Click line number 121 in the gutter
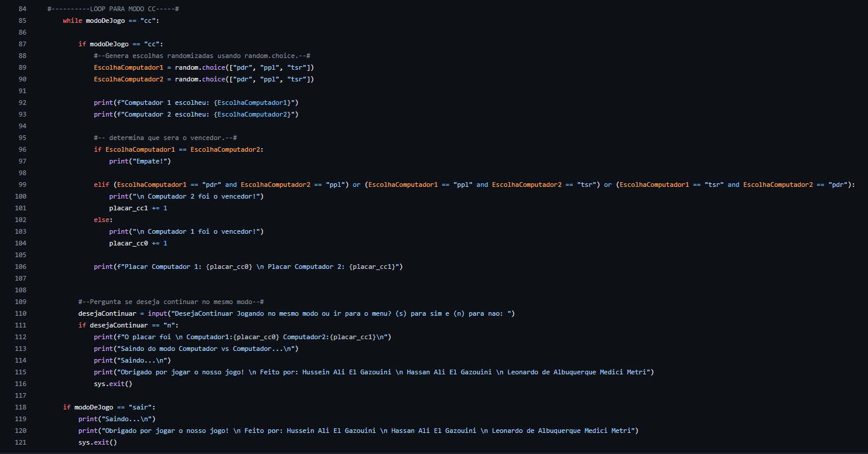Image resolution: width=868 pixels, height=454 pixels. (x=22, y=442)
